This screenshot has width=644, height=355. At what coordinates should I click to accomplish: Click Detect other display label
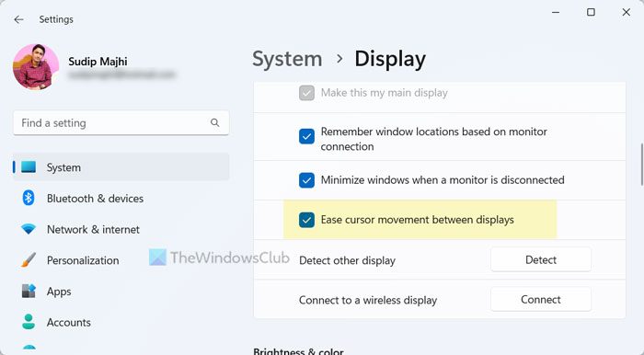point(347,260)
